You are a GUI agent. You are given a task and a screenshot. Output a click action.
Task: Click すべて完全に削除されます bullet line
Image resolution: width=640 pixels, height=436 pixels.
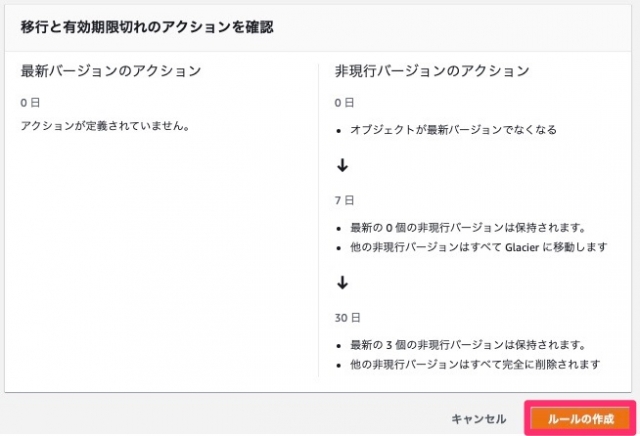click(476, 364)
